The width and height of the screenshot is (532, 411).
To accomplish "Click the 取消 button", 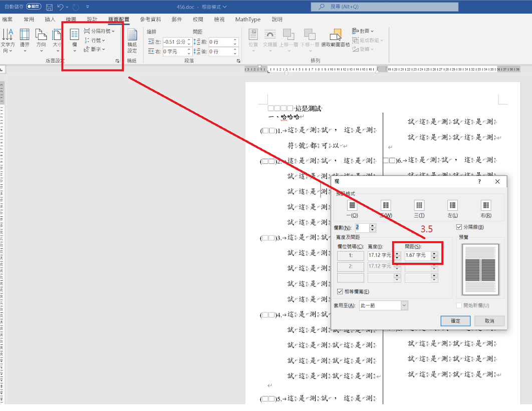I will 489,321.
